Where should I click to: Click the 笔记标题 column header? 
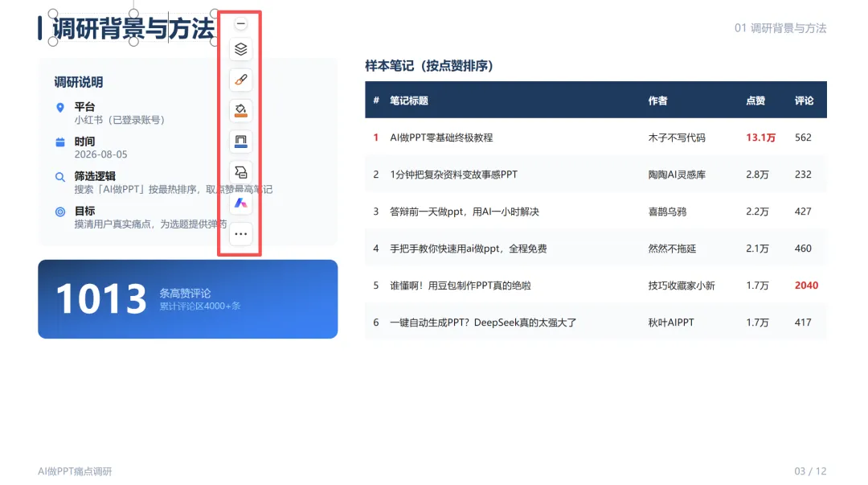(409, 101)
